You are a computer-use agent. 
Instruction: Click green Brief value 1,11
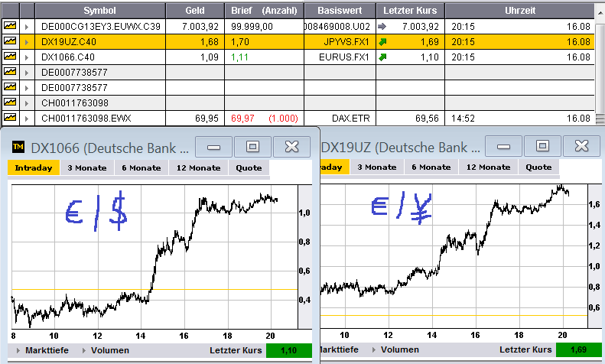coord(239,57)
